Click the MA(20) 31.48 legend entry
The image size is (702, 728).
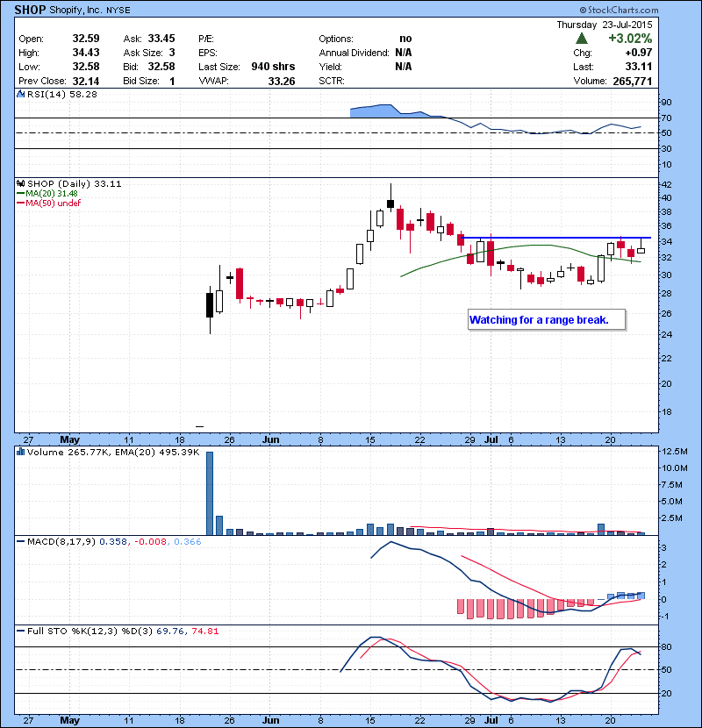coord(48,194)
